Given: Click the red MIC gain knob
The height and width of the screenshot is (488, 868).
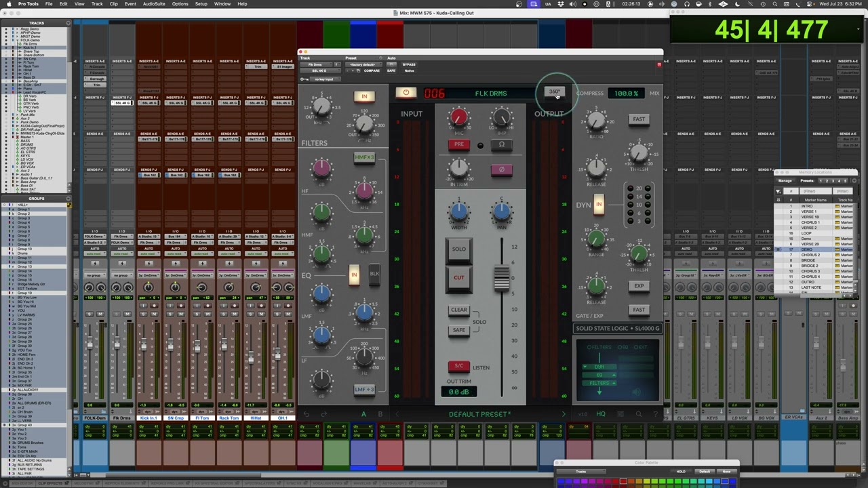Looking at the screenshot, I should [459, 118].
